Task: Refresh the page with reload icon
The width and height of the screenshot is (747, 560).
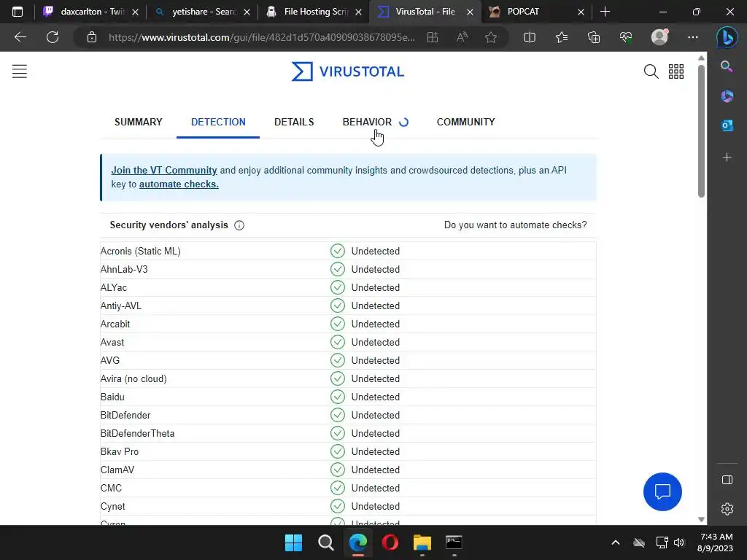Action: click(x=53, y=37)
